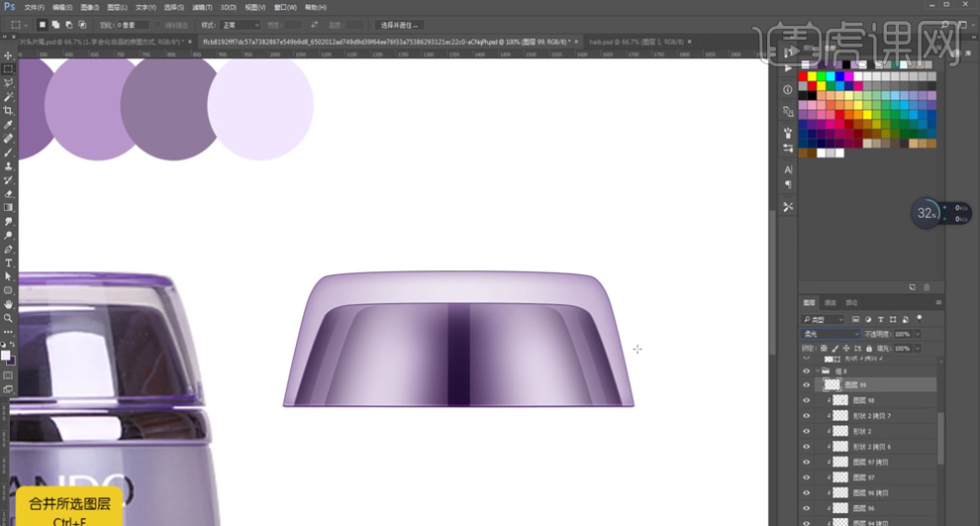Pick the red swatch in Swatches panel
The image size is (980, 526).
click(x=804, y=76)
